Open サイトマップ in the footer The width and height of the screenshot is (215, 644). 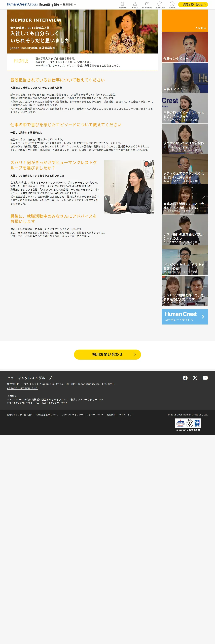click(125, 414)
